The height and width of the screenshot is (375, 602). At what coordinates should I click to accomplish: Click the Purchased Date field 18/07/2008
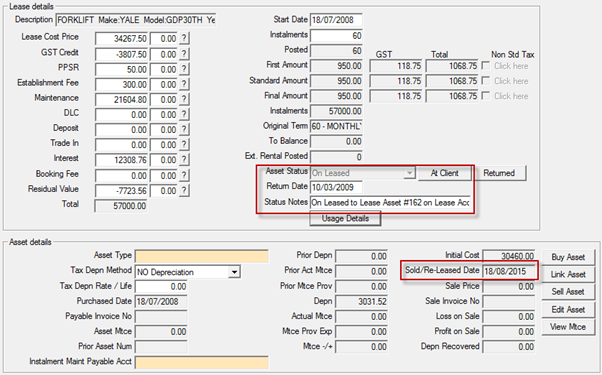point(161,302)
